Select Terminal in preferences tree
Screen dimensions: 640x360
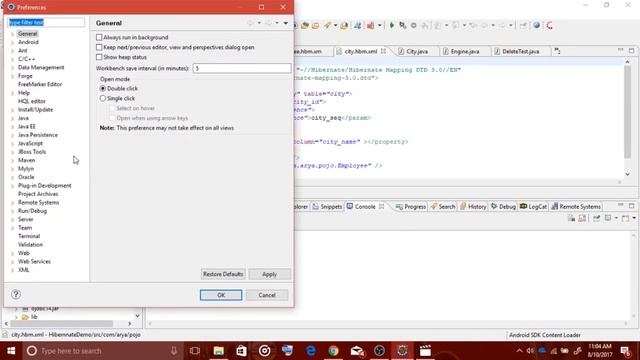click(29, 236)
